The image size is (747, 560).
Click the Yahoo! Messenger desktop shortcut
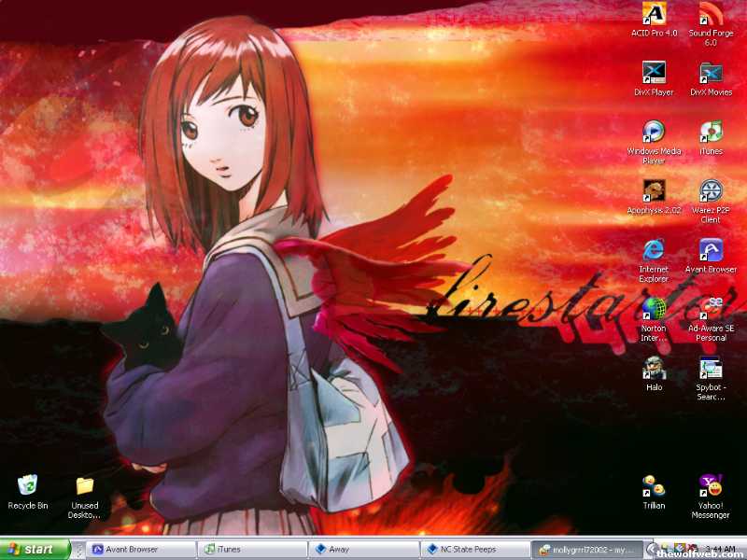click(x=711, y=497)
